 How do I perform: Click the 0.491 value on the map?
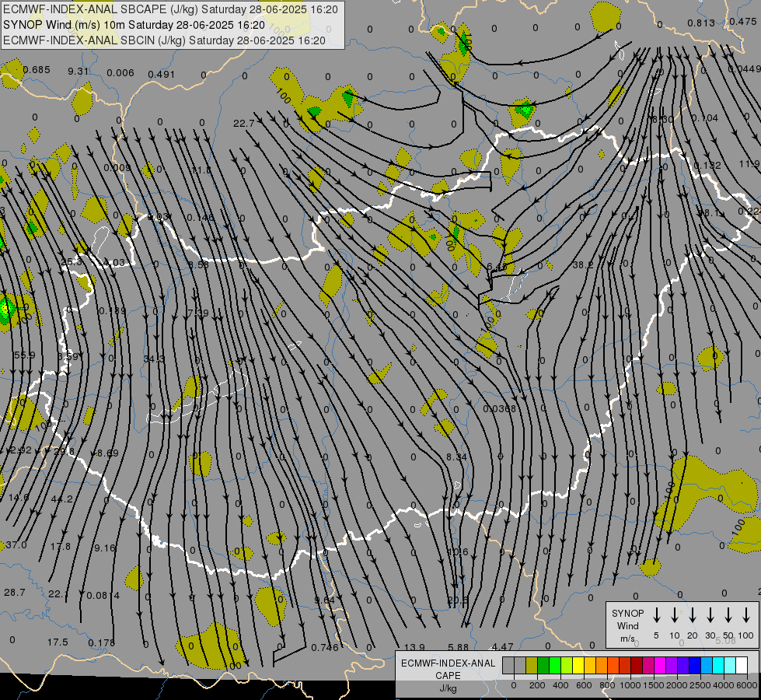(x=161, y=75)
